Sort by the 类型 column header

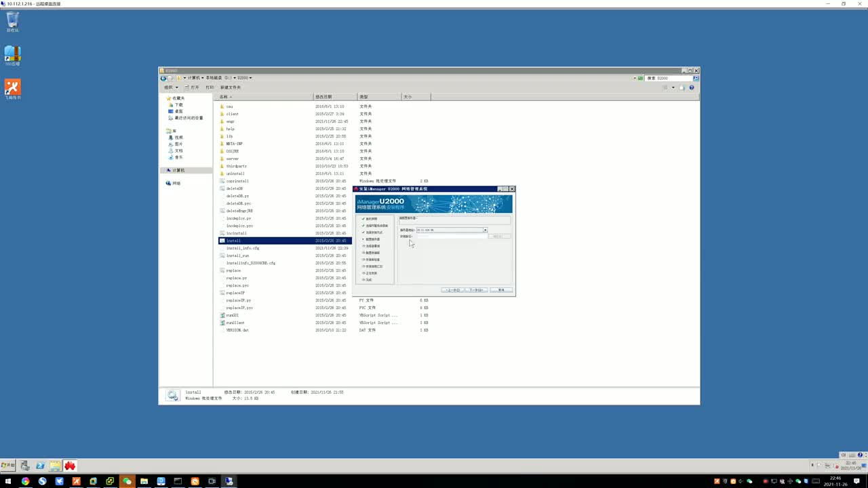(x=380, y=97)
